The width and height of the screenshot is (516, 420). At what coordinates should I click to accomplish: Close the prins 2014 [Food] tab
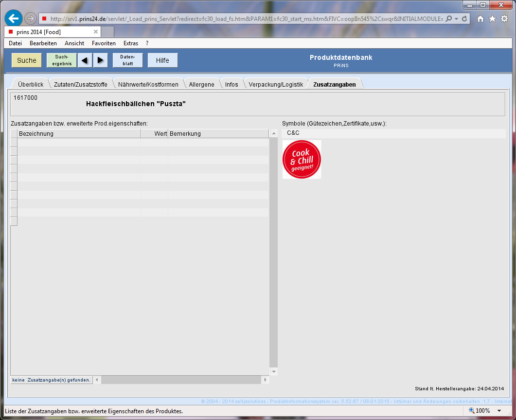(x=96, y=32)
